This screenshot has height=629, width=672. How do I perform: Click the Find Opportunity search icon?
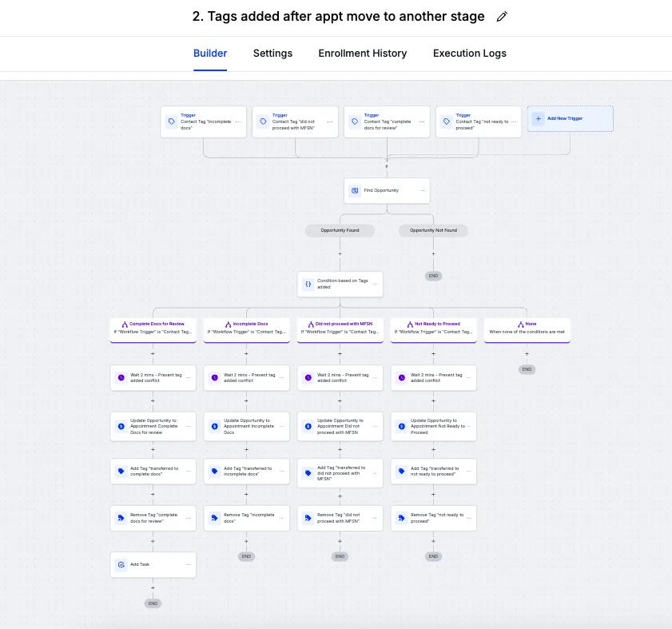tap(355, 190)
